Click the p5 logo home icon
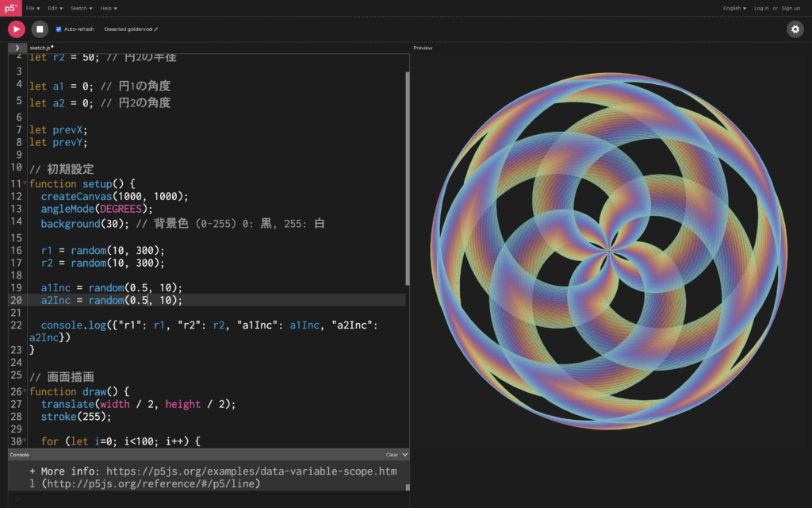Image resolution: width=812 pixels, height=508 pixels. tap(11, 8)
